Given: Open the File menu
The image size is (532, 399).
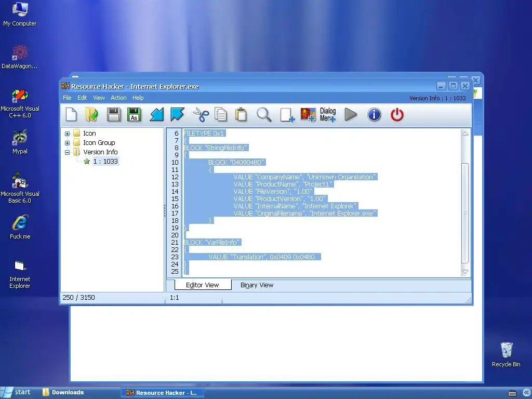Looking at the screenshot, I should (67, 98).
